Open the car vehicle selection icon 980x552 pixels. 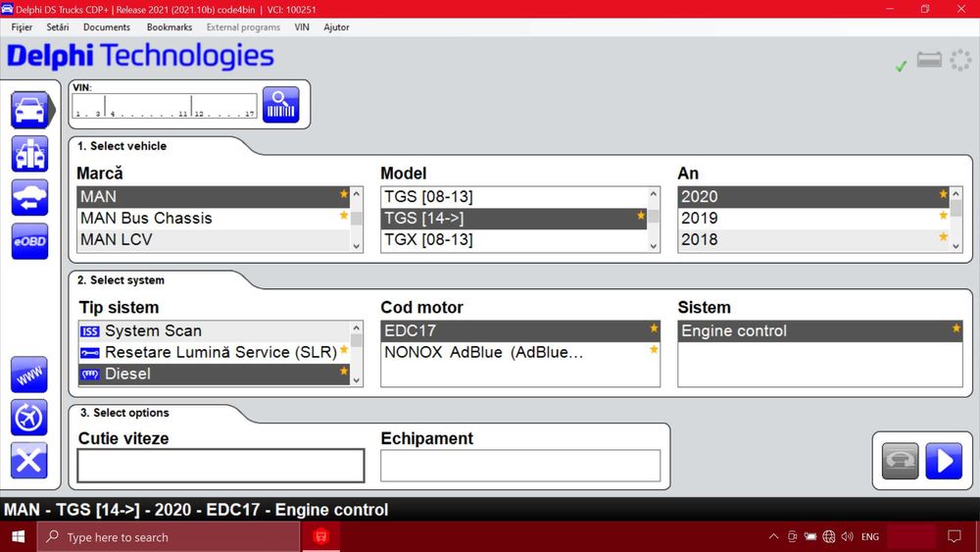[29, 110]
